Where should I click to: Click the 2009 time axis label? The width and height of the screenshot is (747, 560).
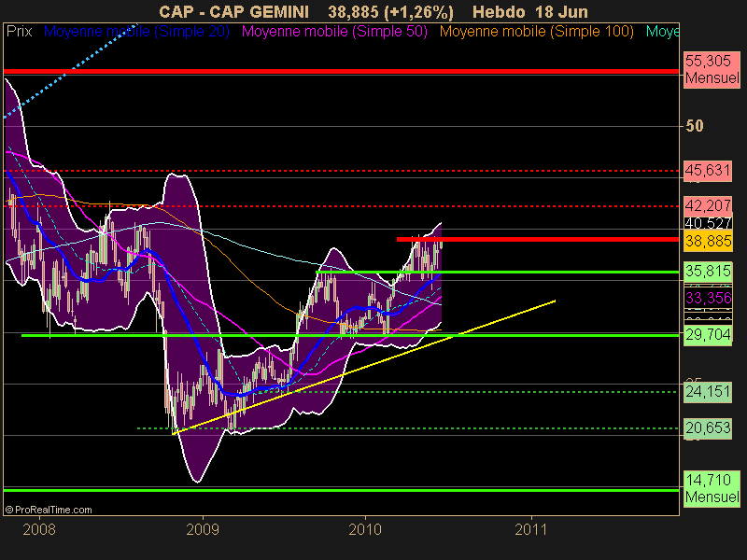click(203, 529)
